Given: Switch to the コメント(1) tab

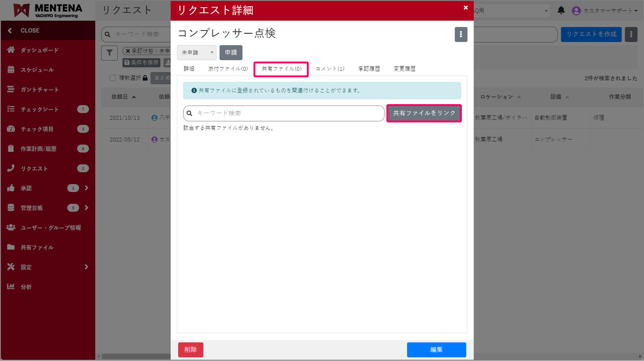Looking at the screenshot, I should coord(330,68).
